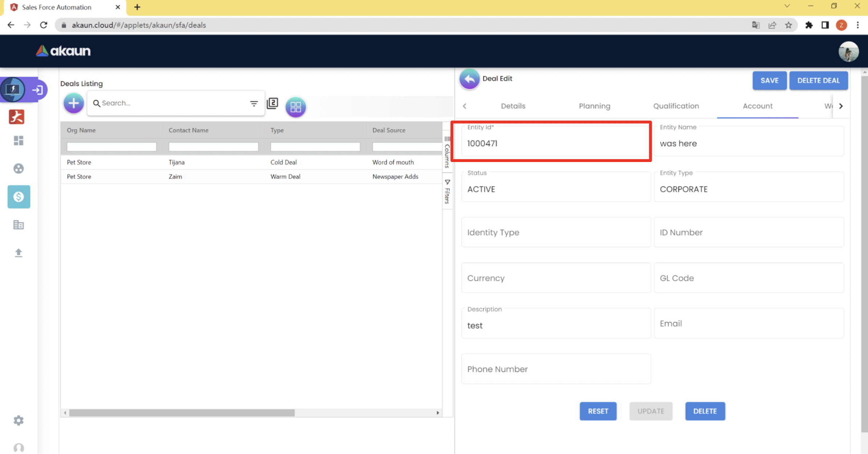
Task: Open the grid view icon beside search
Action: pos(295,107)
